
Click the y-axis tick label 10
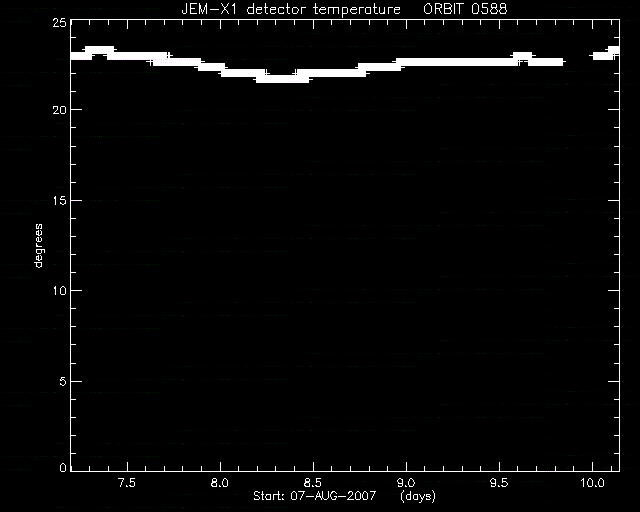60,291
